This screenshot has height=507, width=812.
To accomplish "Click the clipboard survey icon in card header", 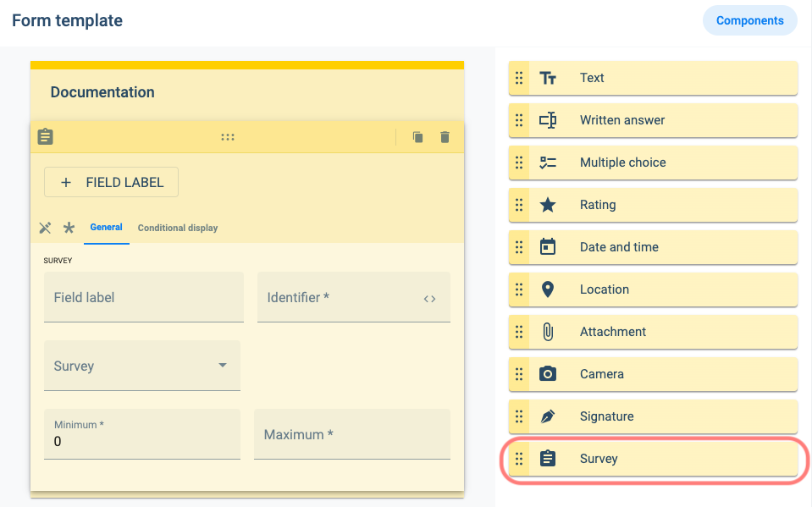I will pos(46,137).
